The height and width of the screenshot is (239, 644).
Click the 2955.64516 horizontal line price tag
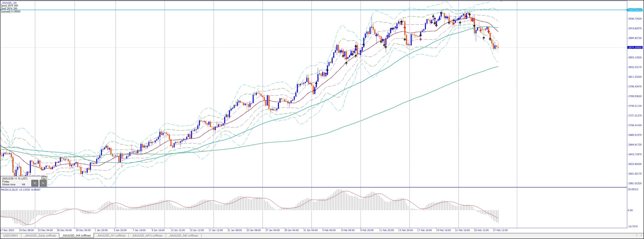click(x=635, y=10)
